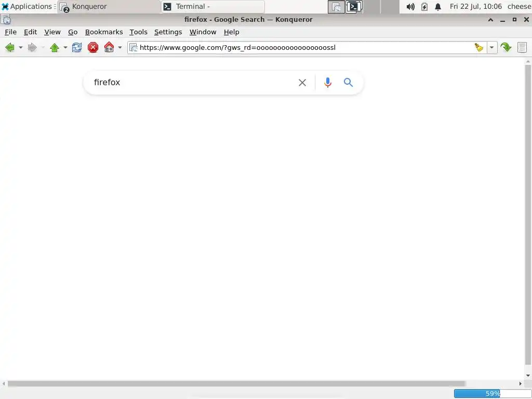
Task: Switch to the Terminal taskbar button
Action: click(x=213, y=6)
